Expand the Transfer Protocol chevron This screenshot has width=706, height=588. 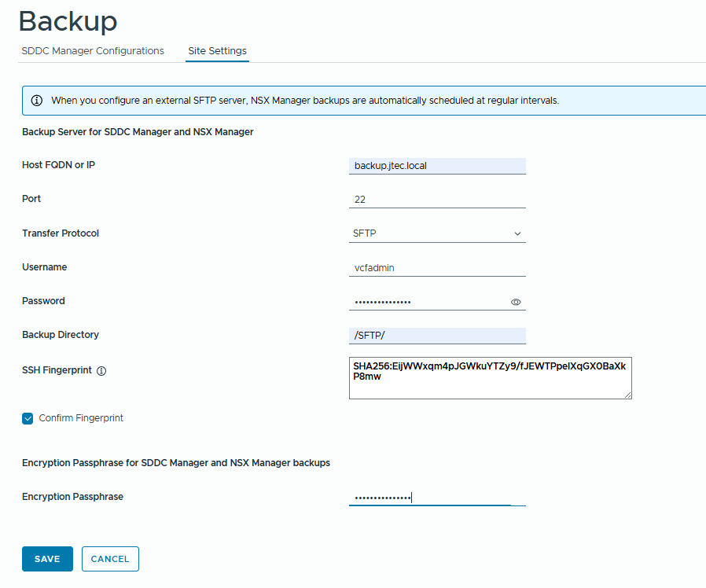[x=518, y=233]
